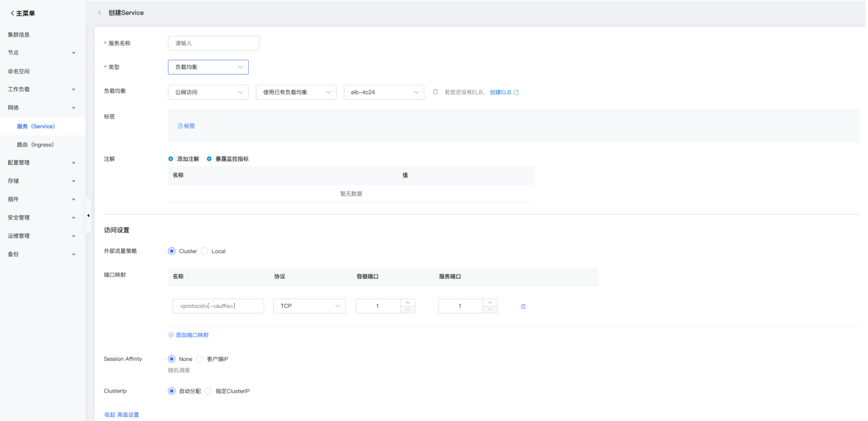Viewport: 868px width, 421px height.
Task: Click 添加端口映射 plus link
Action: [x=189, y=335]
